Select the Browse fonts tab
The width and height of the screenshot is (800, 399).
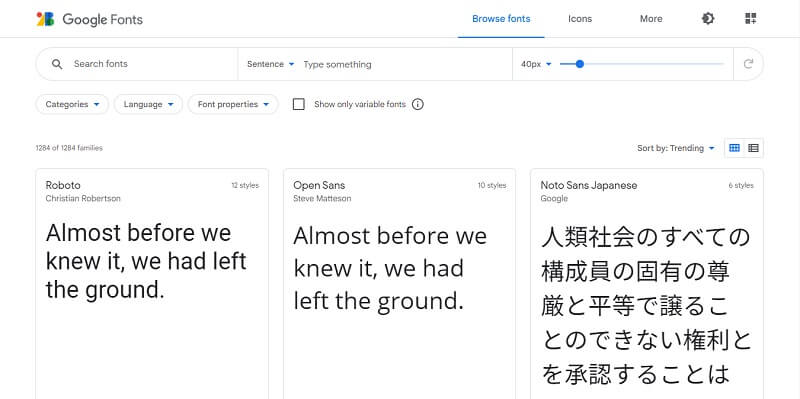coord(501,19)
